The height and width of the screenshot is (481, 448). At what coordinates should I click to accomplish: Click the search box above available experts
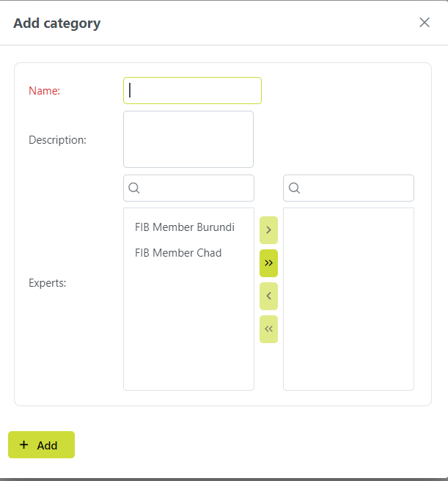196,188
